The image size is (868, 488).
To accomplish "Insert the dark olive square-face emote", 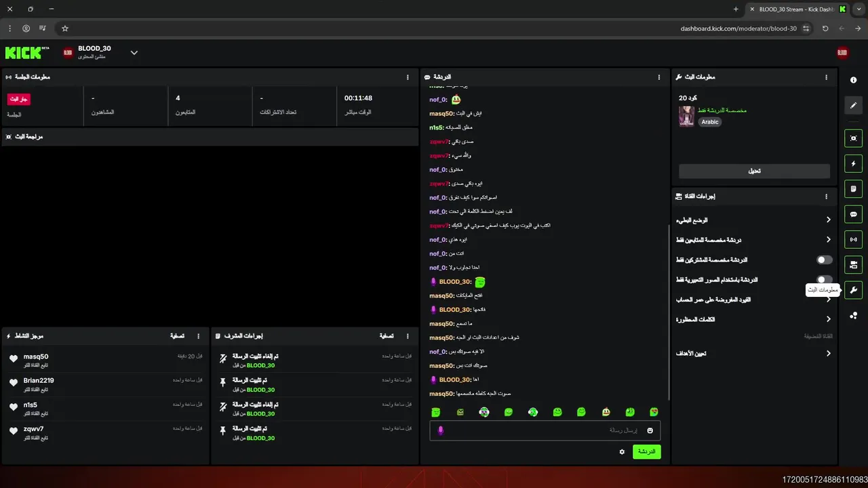I will point(460,412).
